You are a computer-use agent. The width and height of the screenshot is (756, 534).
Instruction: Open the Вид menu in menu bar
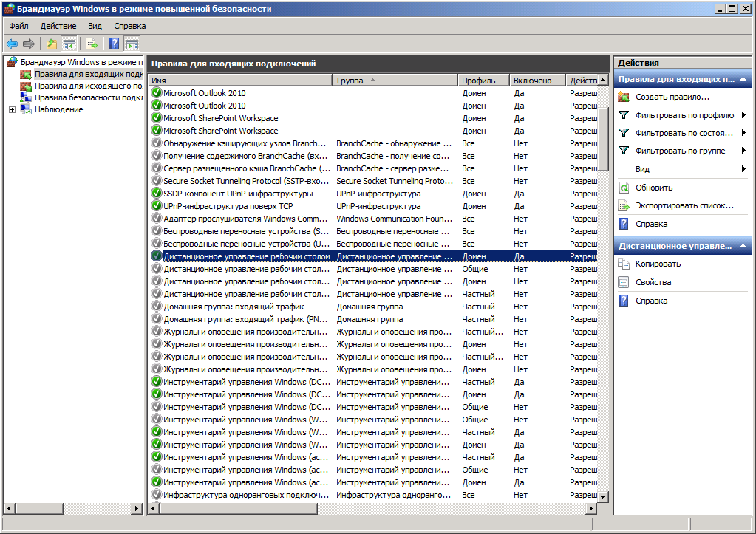click(95, 26)
